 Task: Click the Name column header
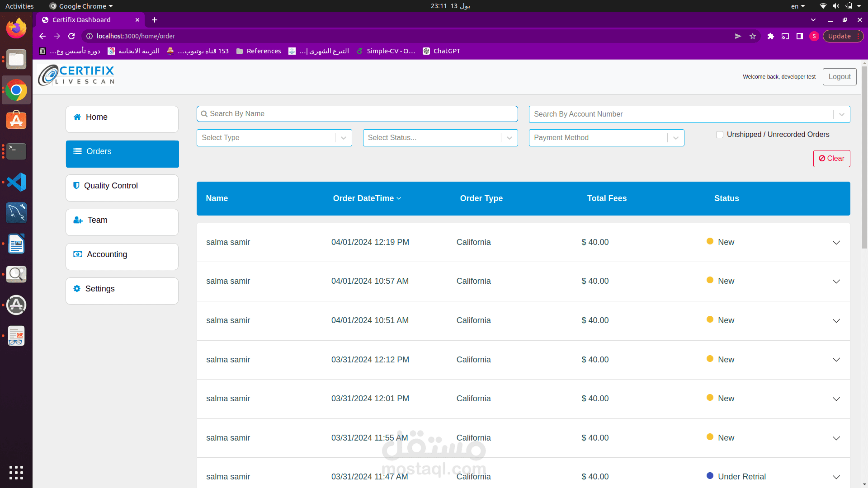217,198
